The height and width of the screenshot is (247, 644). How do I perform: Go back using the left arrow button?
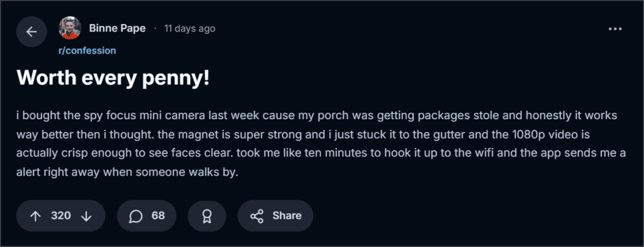tap(31, 32)
